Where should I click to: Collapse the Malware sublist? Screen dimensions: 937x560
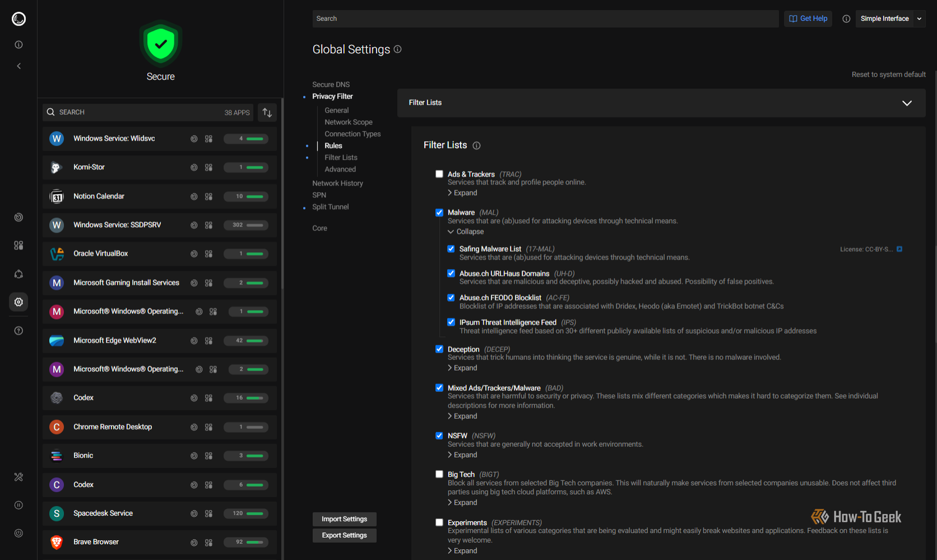466,232
